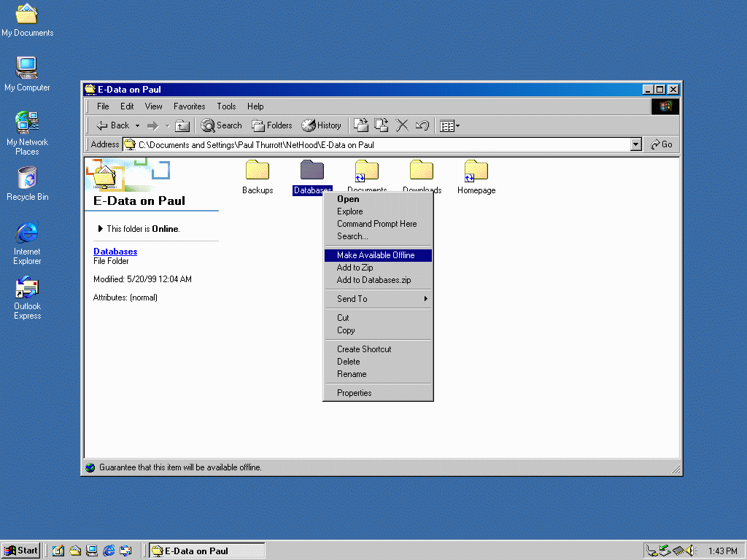Click the Go button beside address bar
Image resolution: width=747 pixels, height=560 pixels.
[x=662, y=144]
